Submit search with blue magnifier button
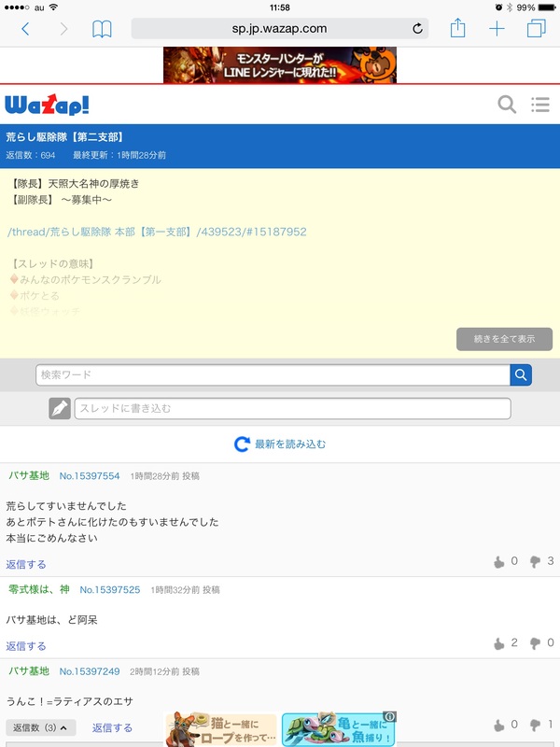560x747 pixels. [521, 375]
